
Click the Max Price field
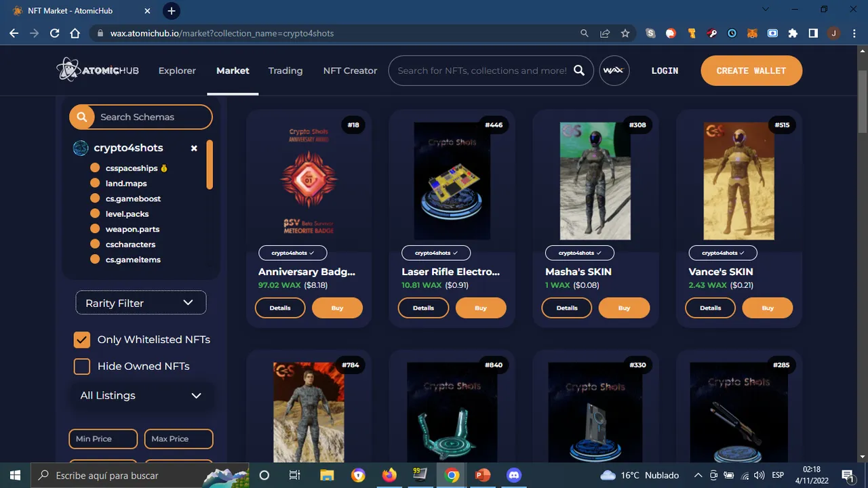[179, 439]
